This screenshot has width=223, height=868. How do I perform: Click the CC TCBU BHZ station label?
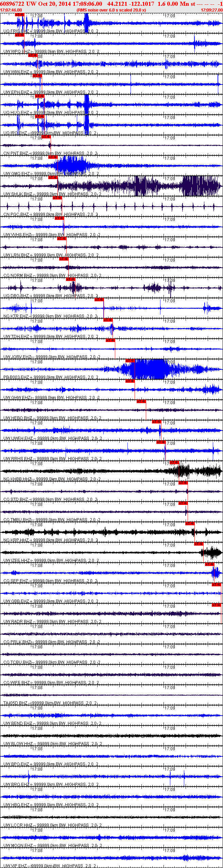coord(17,662)
